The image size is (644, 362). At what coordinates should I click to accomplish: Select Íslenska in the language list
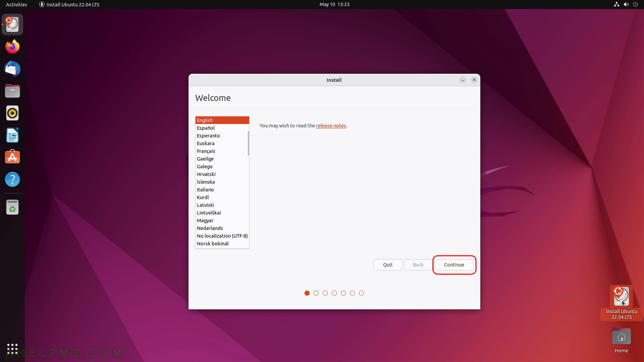222,182
